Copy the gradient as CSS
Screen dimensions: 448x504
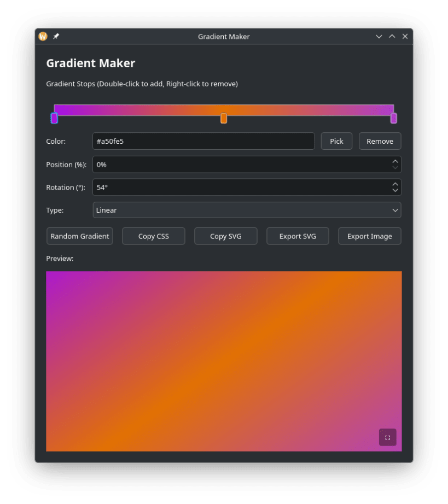click(153, 236)
